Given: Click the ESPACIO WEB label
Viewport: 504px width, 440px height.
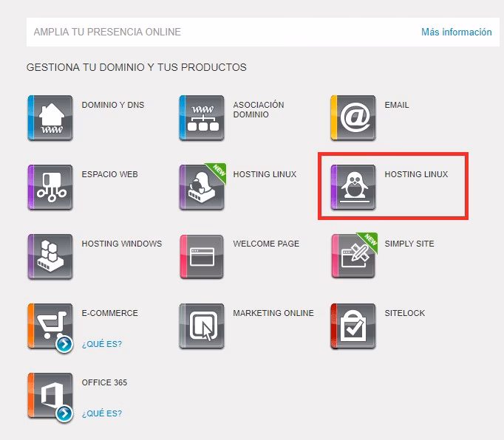Looking at the screenshot, I should point(109,174).
